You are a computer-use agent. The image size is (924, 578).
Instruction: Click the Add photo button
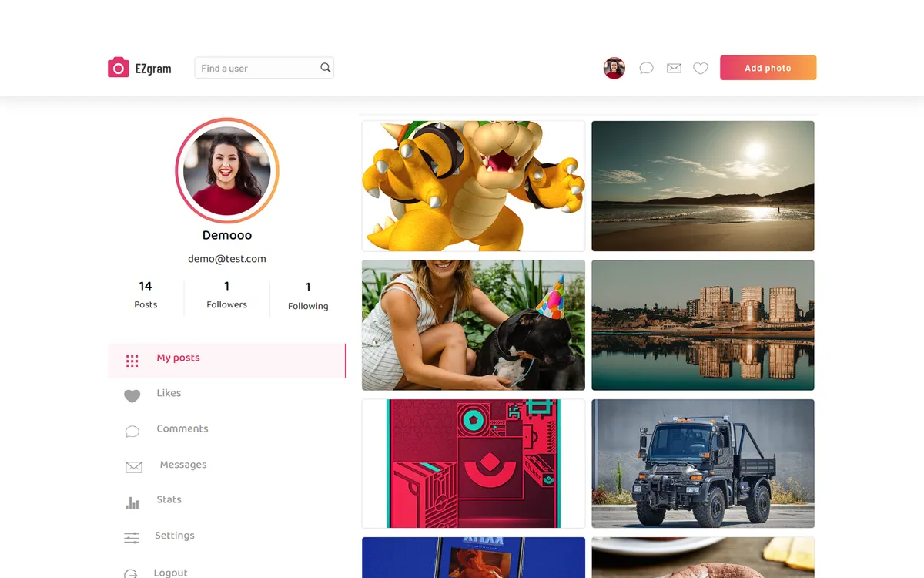(768, 68)
